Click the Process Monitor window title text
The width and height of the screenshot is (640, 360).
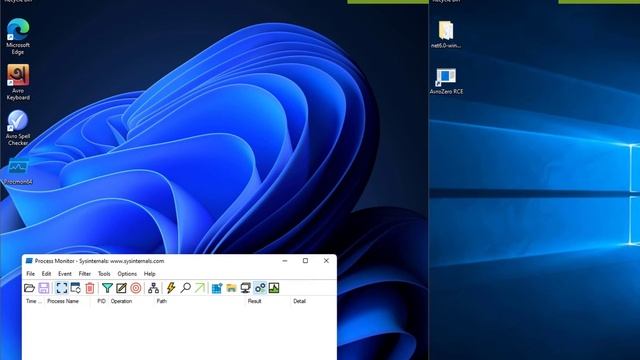tap(99, 261)
